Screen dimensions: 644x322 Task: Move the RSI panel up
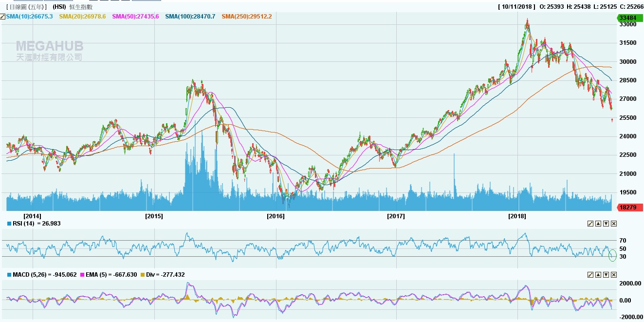point(598,224)
